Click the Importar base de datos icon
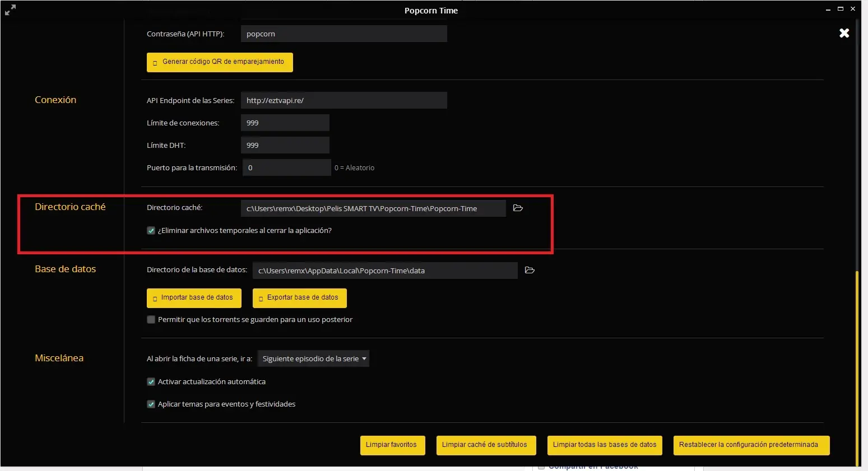868x471 pixels. coord(155,299)
